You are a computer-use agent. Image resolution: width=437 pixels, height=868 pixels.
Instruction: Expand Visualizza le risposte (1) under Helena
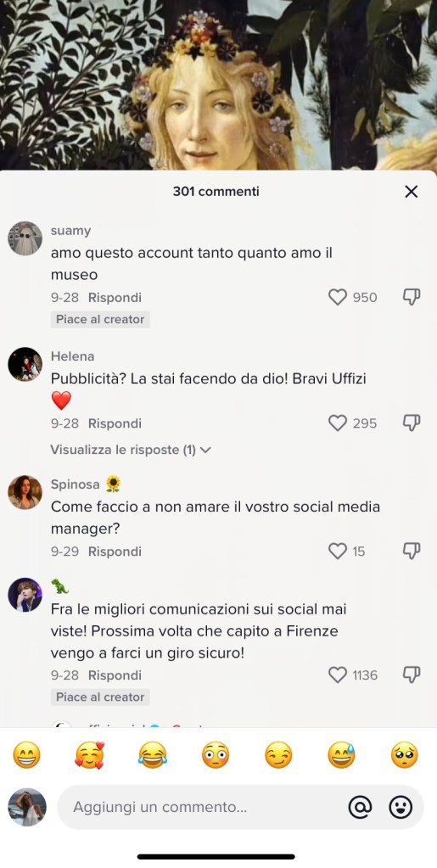coord(131,450)
